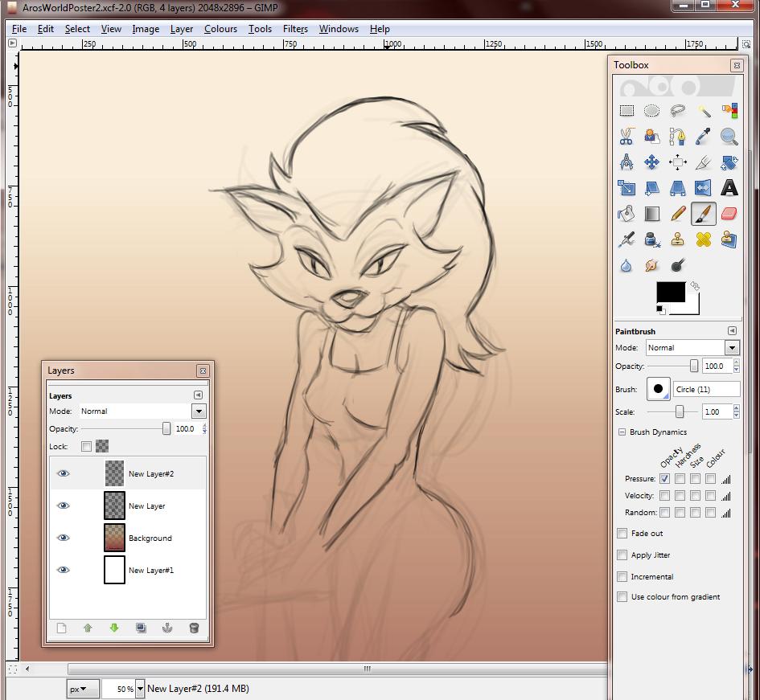Delete layer using trash icon
This screenshot has width=760, height=700.
tap(194, 628)
